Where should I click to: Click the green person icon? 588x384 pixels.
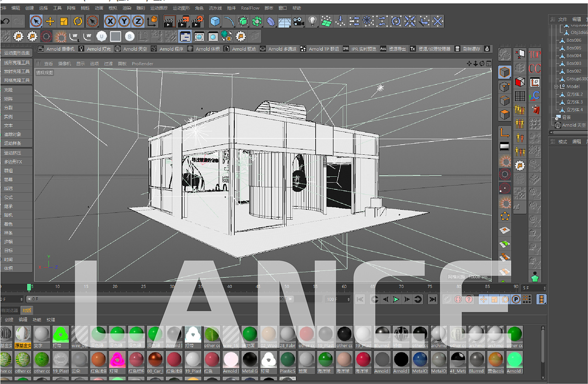[535, 277]
